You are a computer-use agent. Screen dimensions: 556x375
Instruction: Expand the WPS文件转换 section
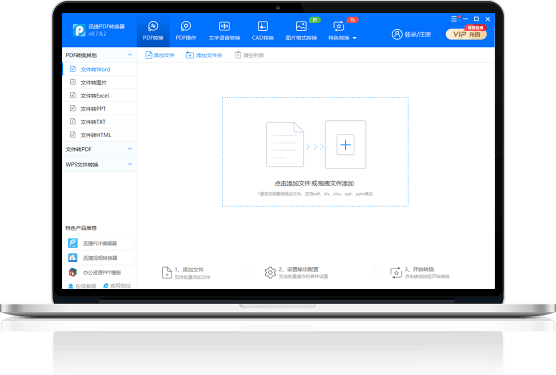coord(99,164)
